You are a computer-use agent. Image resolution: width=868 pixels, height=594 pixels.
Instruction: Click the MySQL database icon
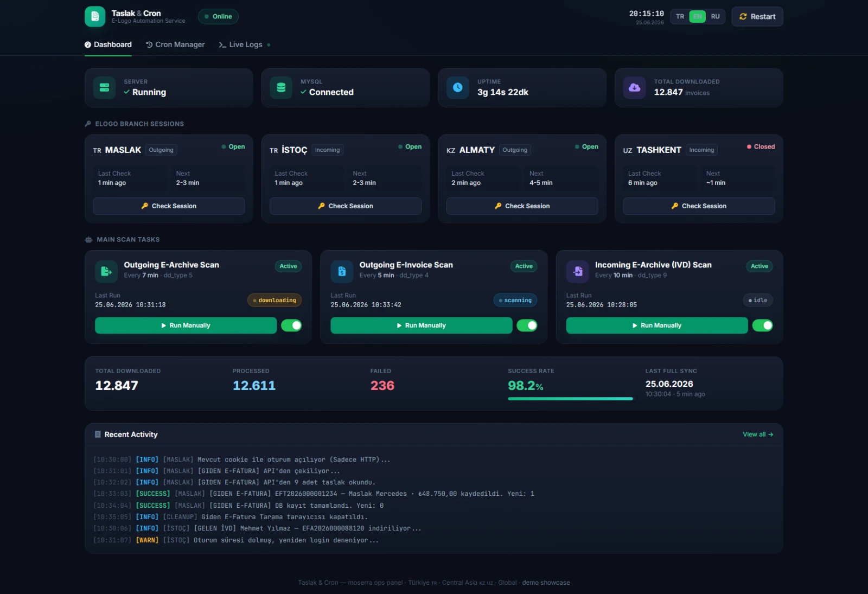coord(281,88)
